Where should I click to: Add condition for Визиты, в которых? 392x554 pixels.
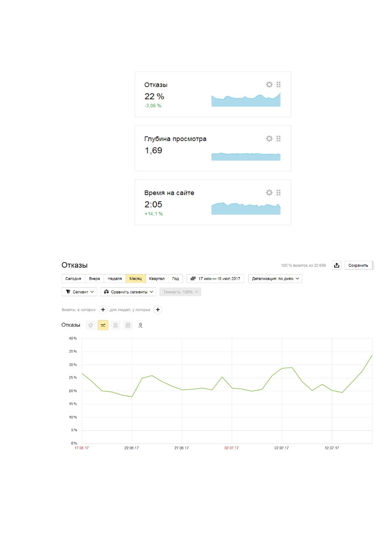click(x=103, y=310)
